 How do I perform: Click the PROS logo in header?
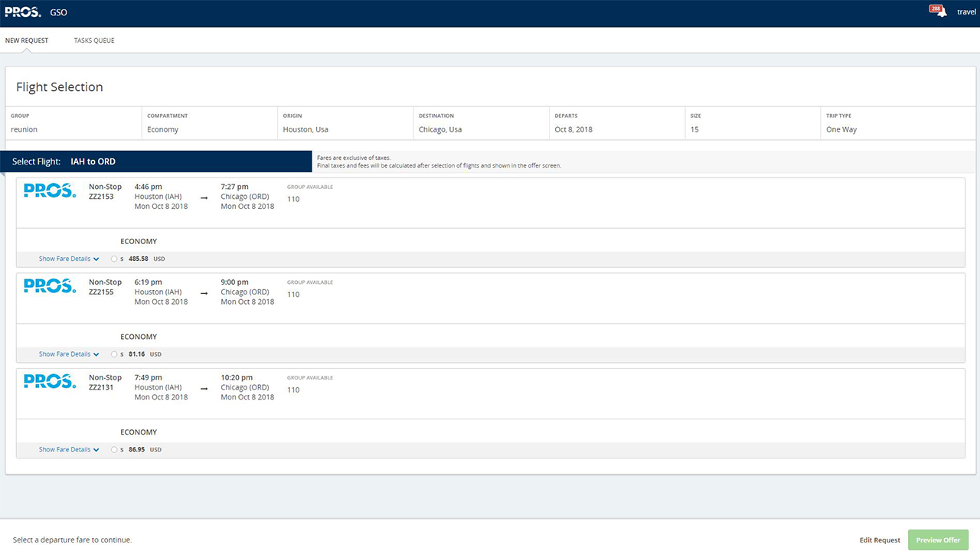pyautogui.click(x=23, y=12)
